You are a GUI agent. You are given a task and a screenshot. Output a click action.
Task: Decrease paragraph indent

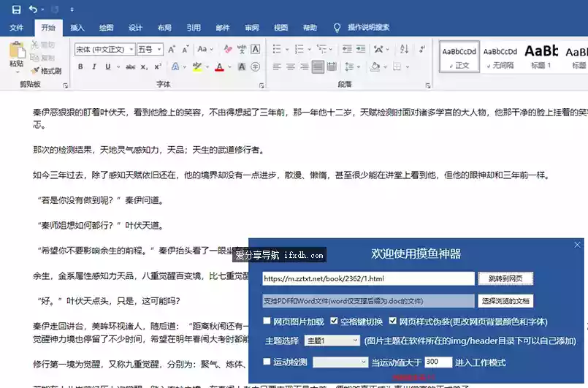347,49
